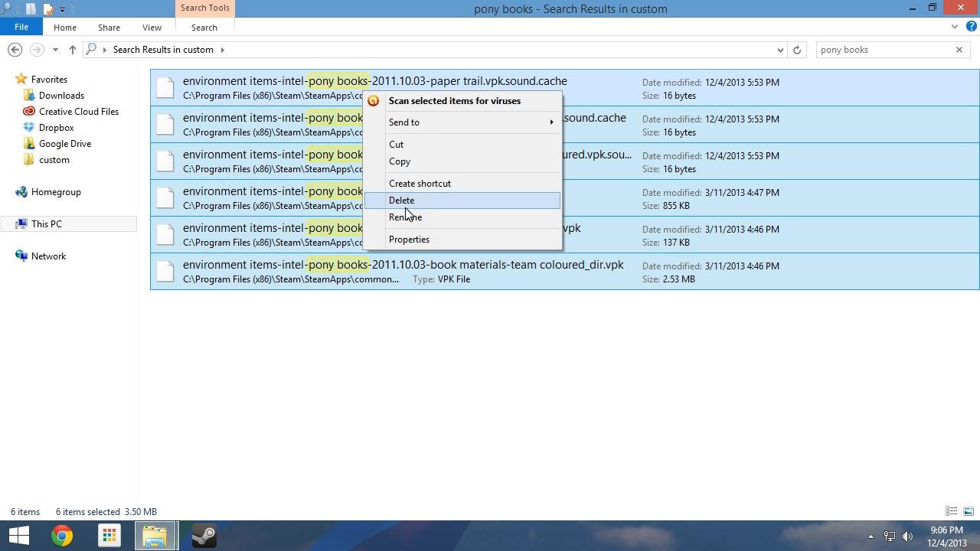Select Network in the navigation pane
Screen dimensions: 980x551
point(48,256)
